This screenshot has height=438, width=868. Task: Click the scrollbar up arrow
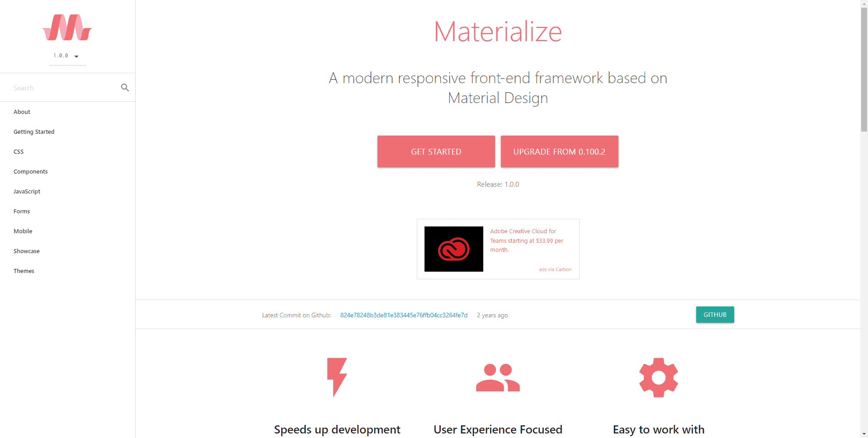click(x=864, y=4)
